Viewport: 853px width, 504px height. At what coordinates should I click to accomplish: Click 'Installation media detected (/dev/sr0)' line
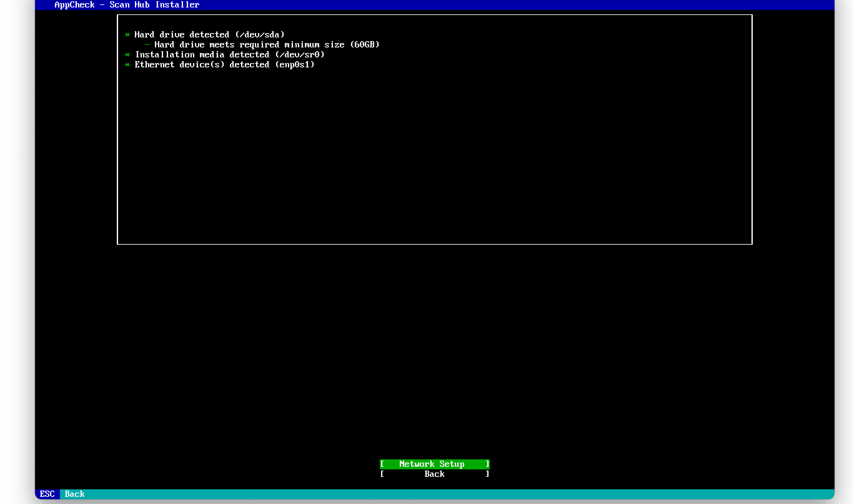pyautogui.click(x=230, y=55)
